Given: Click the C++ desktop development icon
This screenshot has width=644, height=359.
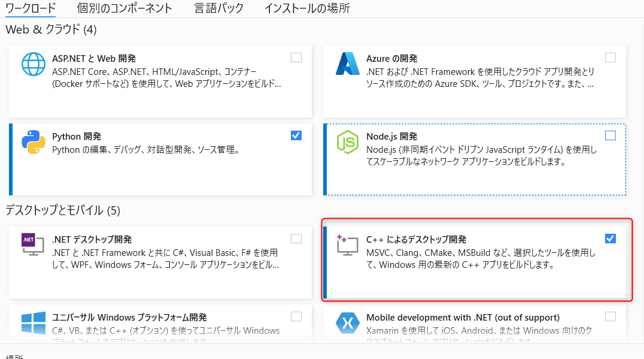Looking at the screenshot, I should tap(347, 245).
